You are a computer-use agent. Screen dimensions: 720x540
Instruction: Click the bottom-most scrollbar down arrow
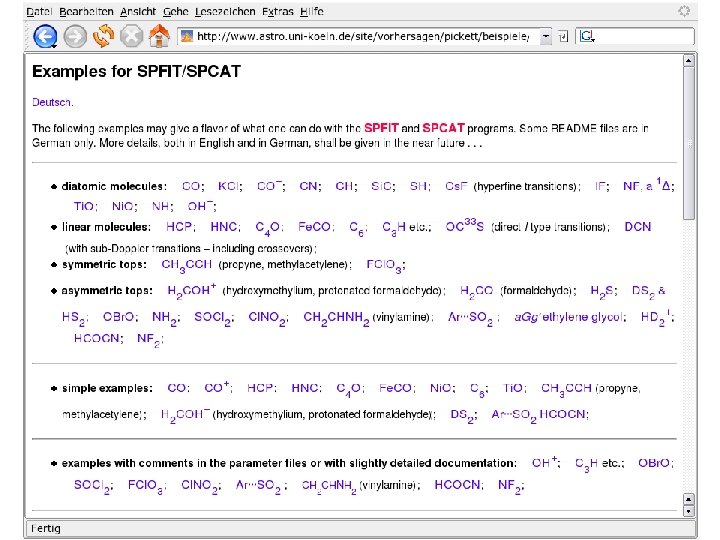click(x=688, y=511)
